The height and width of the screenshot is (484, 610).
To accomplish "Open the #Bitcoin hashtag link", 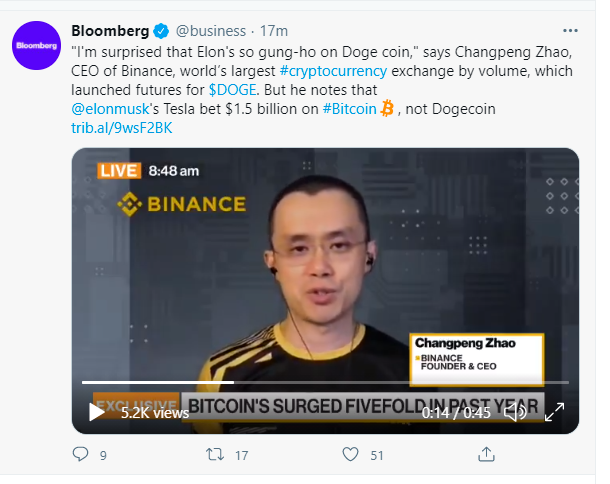I will coord(349,109).
